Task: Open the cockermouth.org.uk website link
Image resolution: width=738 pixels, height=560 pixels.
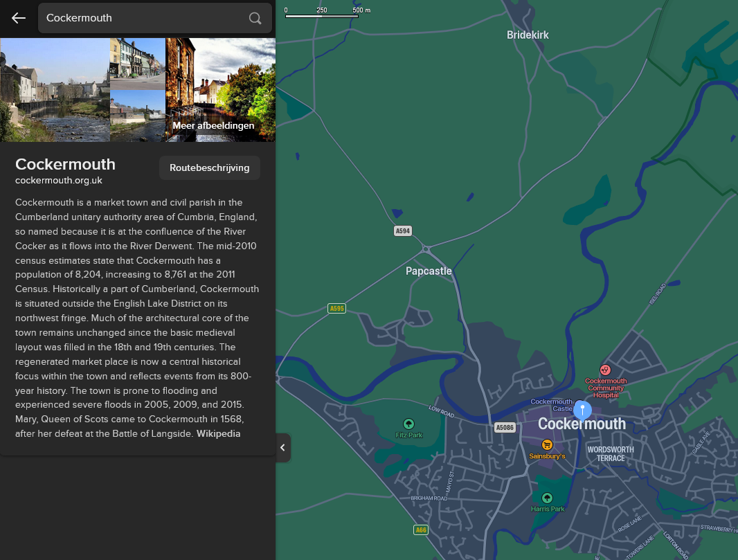Action: click(59, 180)
